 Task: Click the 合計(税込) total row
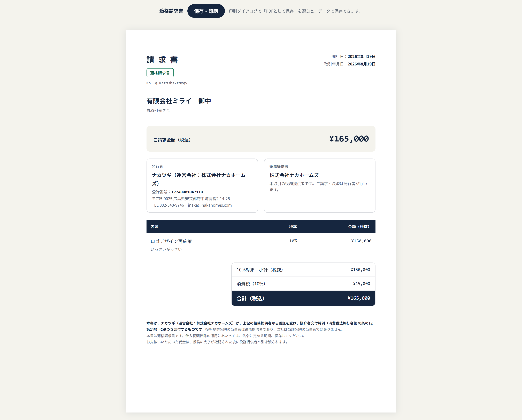[303, 298]
